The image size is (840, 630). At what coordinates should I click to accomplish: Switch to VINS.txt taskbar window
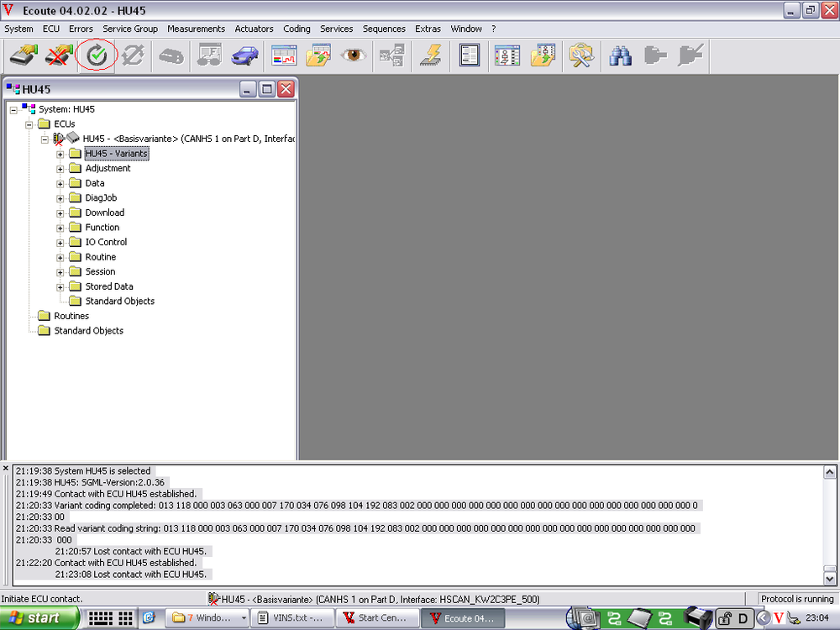(293, 618)
